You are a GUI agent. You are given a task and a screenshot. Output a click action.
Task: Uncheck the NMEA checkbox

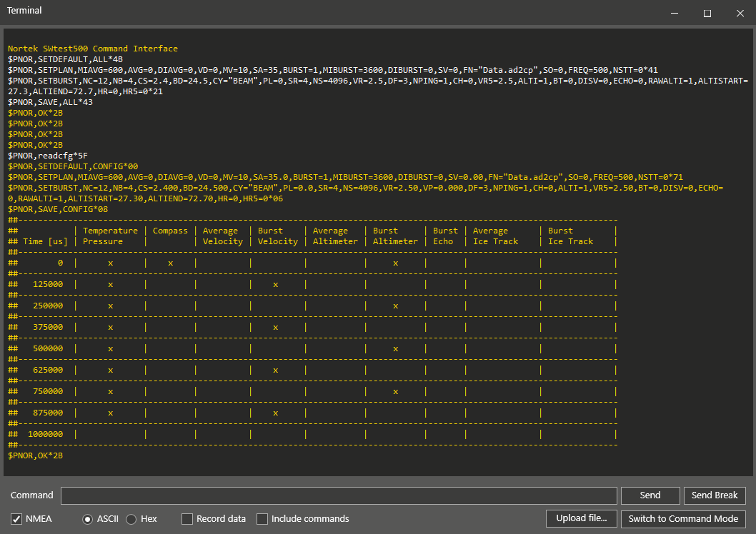(16, 518)
